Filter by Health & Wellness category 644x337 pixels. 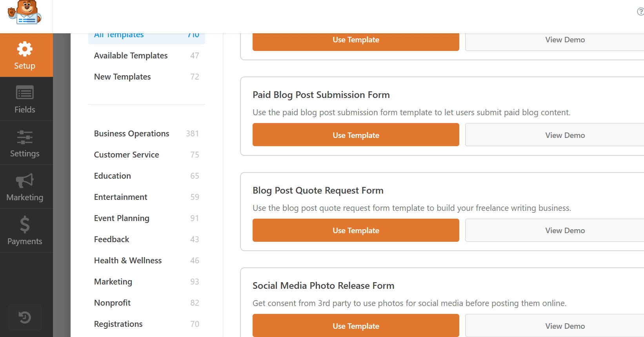[x=128, y=261]
